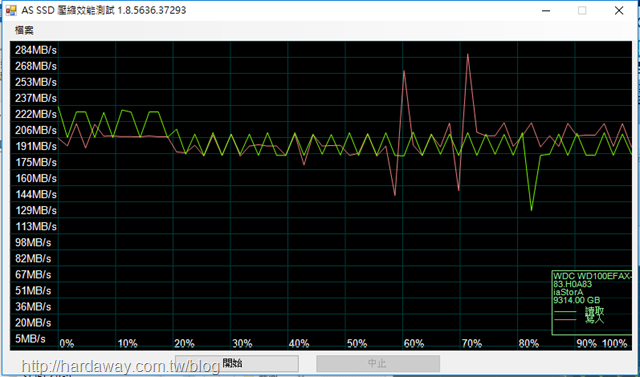Click the 284MB/s axis label
Viewport: 640px width, 377px height.
36,50
